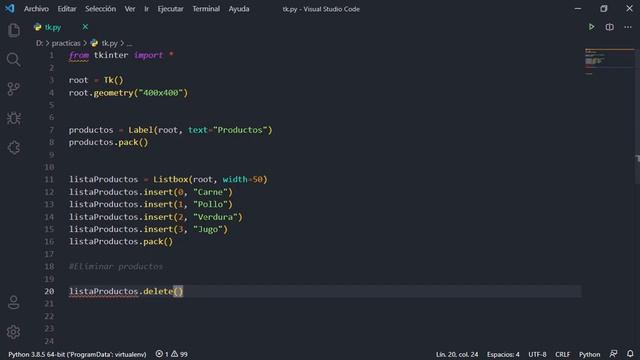This screenshot has width=640, height=360.
Task: Click Lín. 20, col. 24 cursor position
Action: 457,354
